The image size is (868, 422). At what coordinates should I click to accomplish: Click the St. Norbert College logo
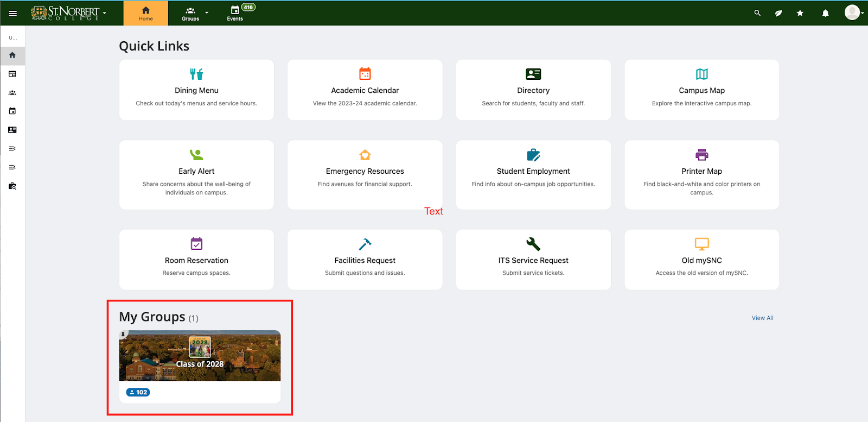66,13
